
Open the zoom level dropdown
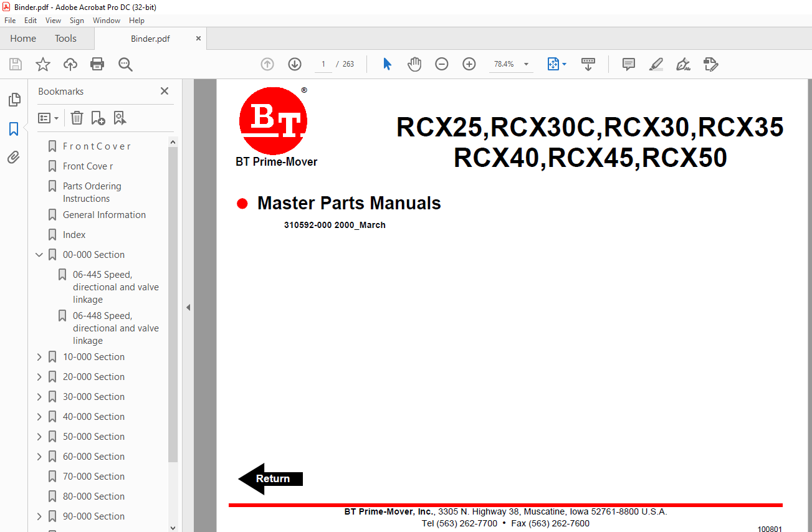pos(526,64)
